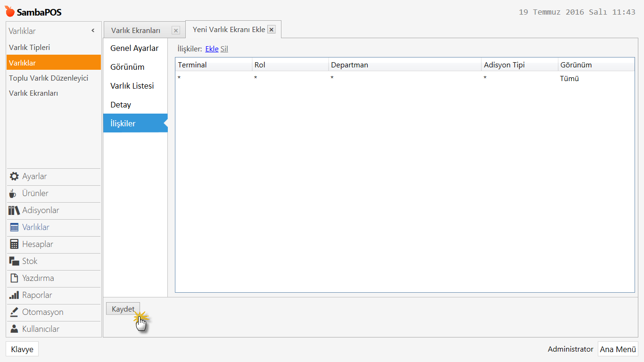Open the Görünüm section

coord(135,67)
